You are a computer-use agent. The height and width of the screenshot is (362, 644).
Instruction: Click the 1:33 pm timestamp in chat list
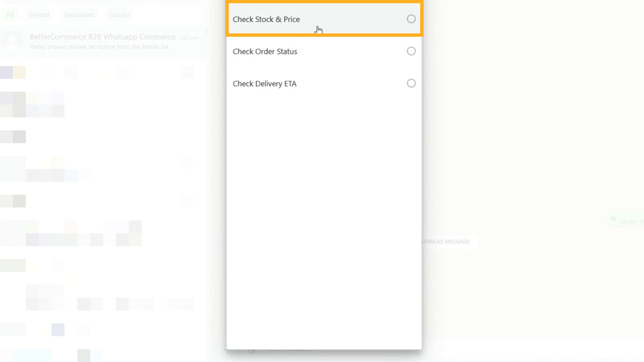189,38
